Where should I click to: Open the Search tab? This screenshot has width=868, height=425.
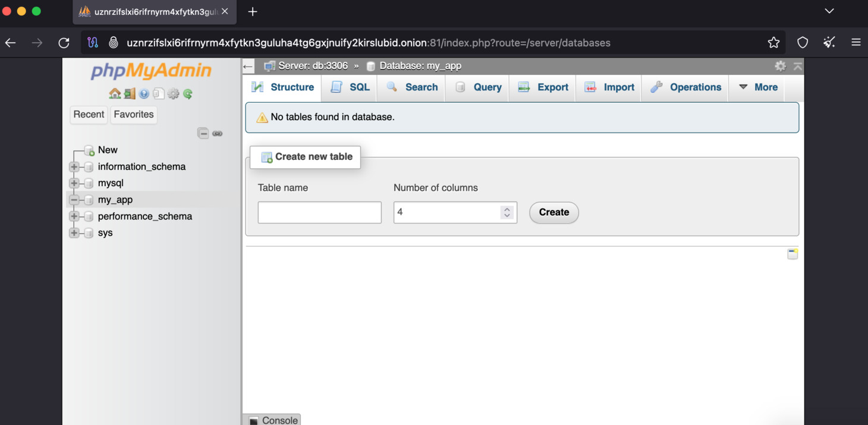click(411, 87)
